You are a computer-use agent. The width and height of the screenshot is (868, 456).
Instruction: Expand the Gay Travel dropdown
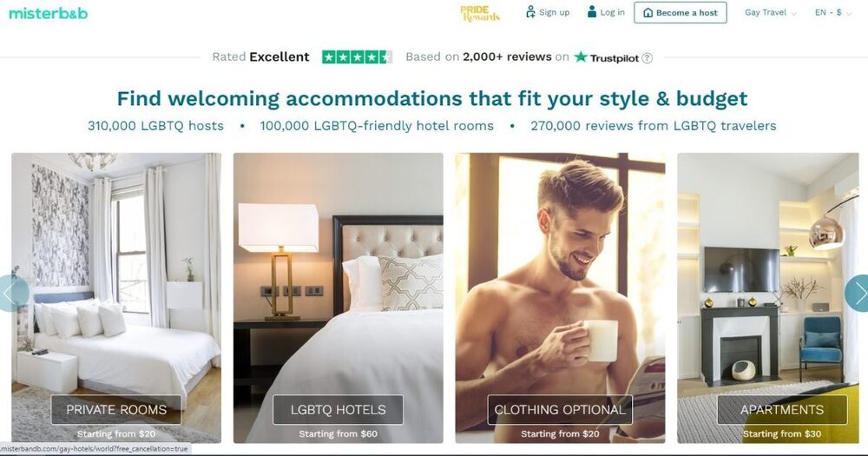pyautogui.click(x=771, y=12)
